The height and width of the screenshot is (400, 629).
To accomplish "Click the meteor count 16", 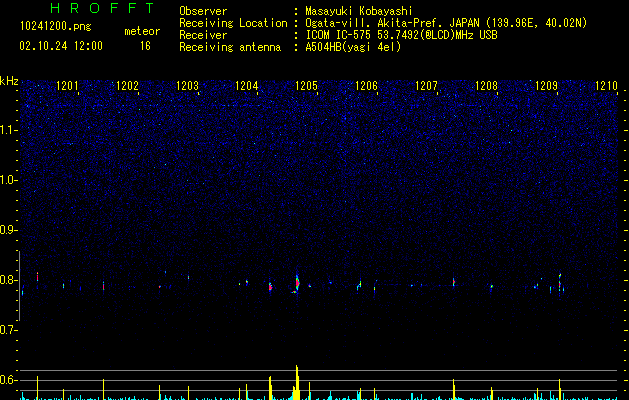I will pyautogui.click(x=145, y=46).
